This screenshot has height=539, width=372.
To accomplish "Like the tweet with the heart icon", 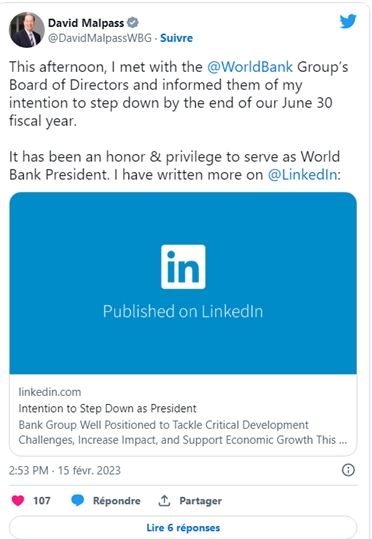I will (18, 500).
